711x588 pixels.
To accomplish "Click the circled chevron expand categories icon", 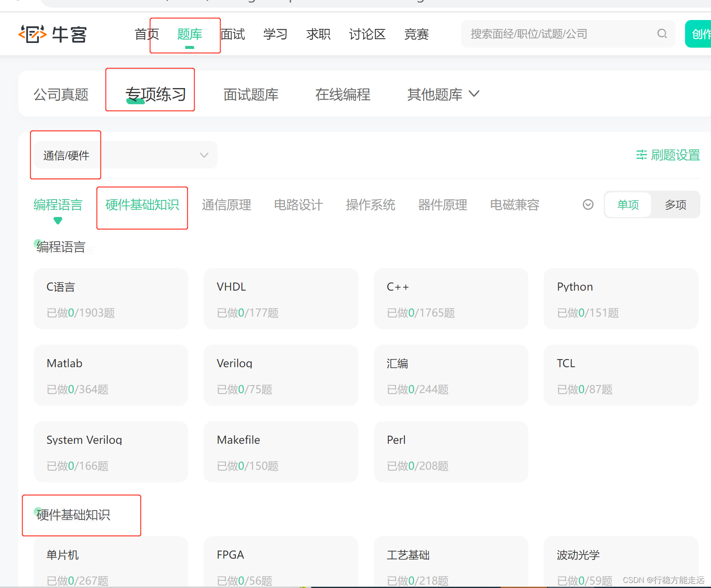I will 588,205.
